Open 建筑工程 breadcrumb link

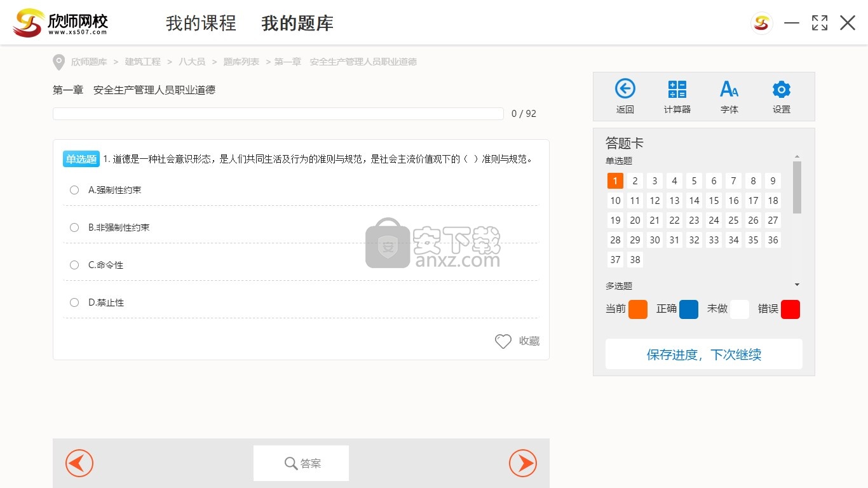(143, 62)
